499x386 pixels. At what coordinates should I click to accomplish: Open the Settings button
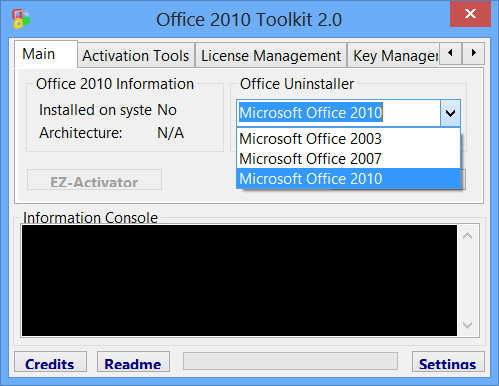click(x=448, y=362)
